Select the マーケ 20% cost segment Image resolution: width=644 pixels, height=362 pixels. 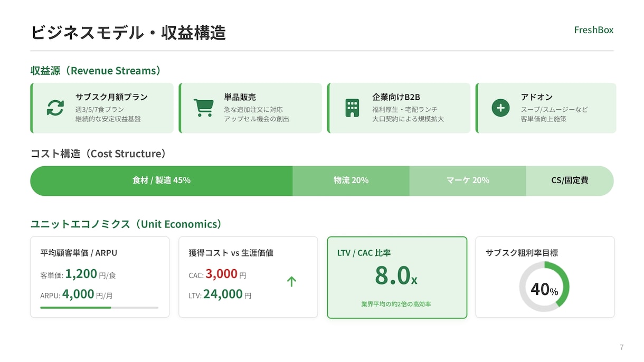468,180
